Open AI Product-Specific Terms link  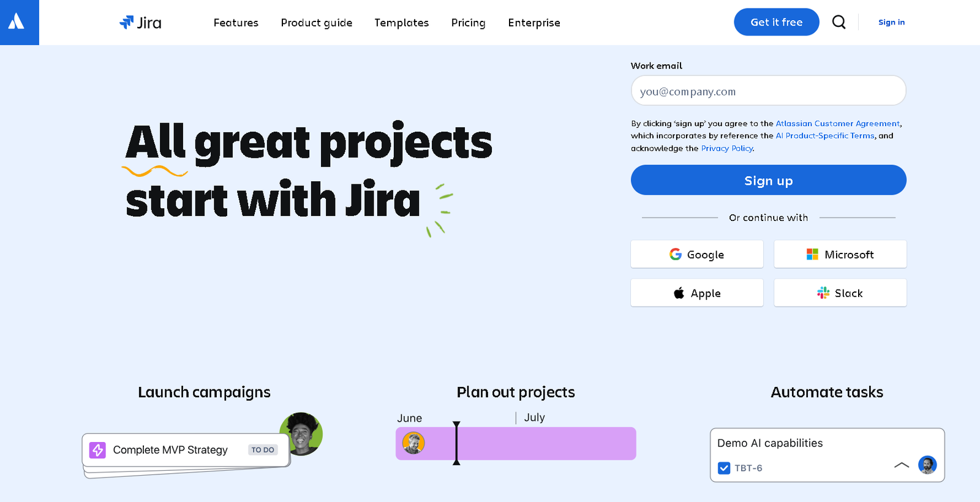825,135
